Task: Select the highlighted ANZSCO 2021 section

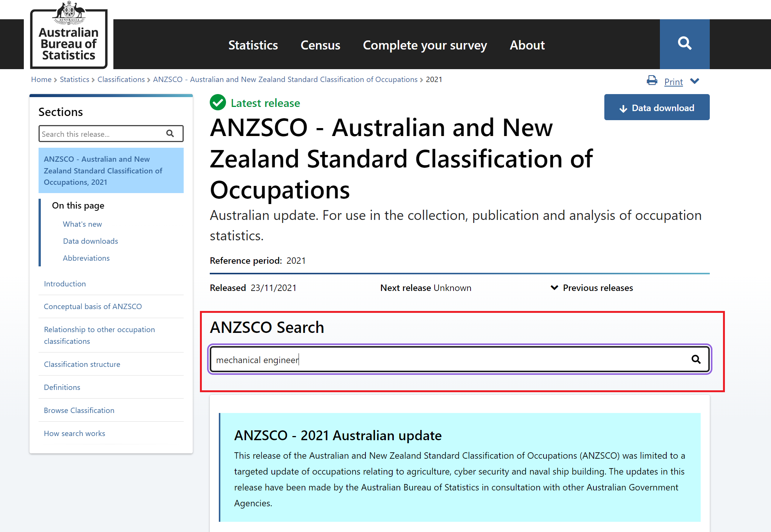Action: (111, 170)
